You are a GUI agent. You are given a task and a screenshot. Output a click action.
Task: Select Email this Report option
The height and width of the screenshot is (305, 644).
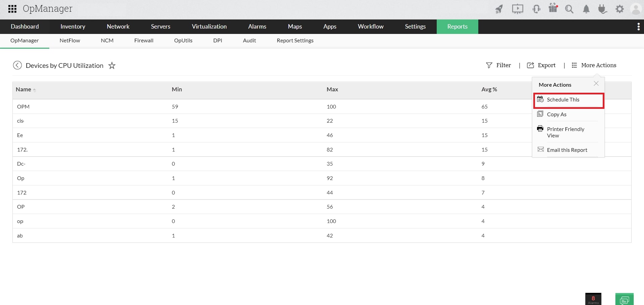pyautogui.click(x=567, y=150)
